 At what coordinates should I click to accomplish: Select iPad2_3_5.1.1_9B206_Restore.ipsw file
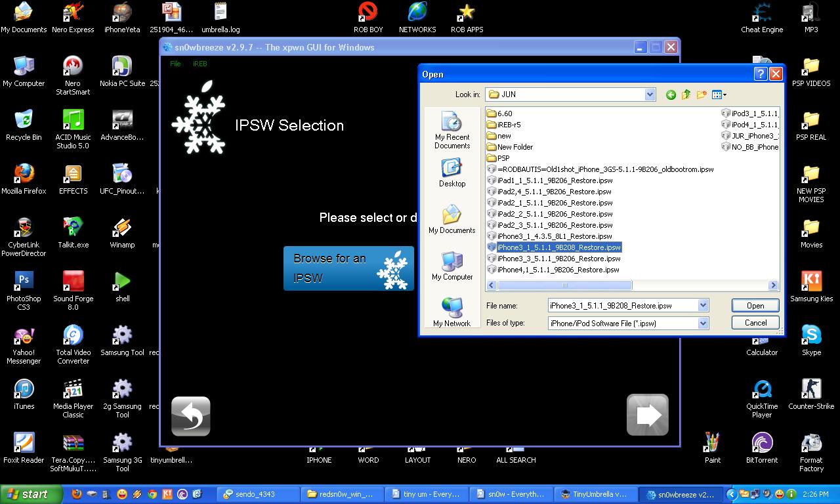click(550, 225)
